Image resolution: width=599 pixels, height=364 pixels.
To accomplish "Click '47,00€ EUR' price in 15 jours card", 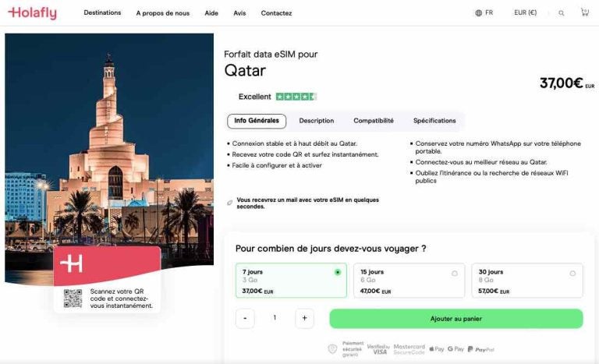I will pyautogui.click(x=375, y=291).
